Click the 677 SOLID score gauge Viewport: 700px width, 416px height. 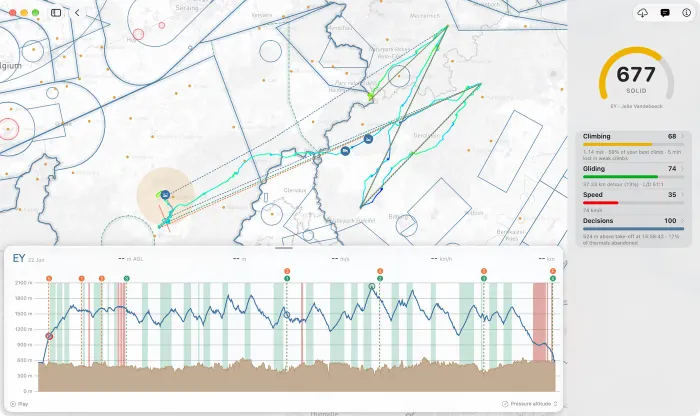pos(636,75)
